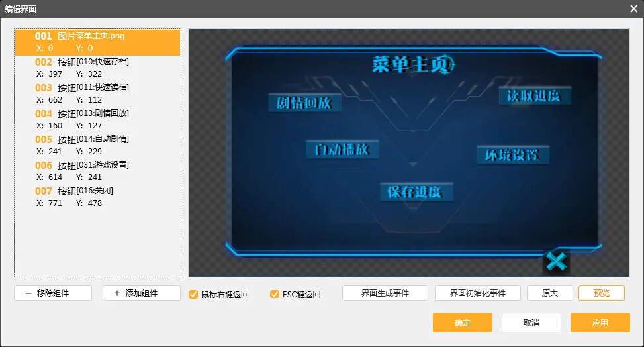Select component 003 按钮 快速读档
Screen dimensions: 644x347
click(97, 93)
